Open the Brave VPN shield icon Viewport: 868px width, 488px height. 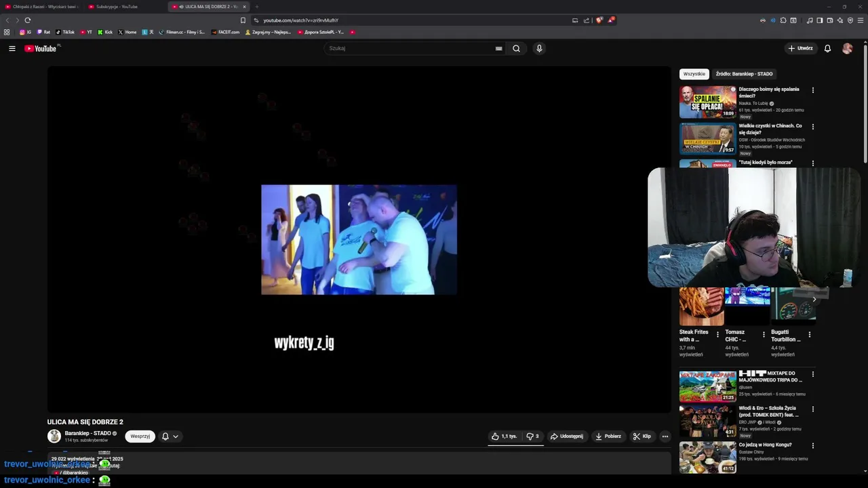(850, 20)
